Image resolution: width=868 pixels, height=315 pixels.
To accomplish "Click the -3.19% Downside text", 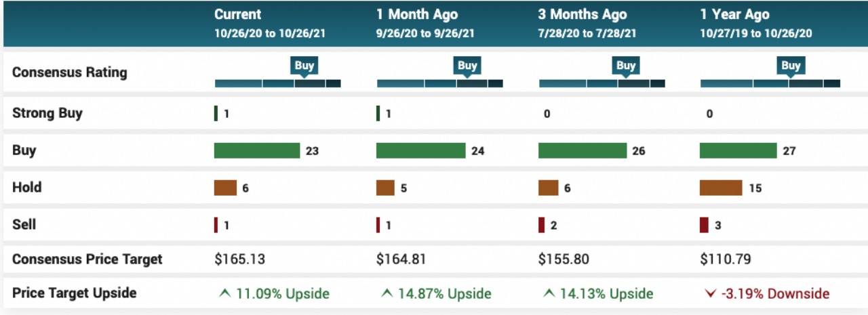I will coord(776,293).
